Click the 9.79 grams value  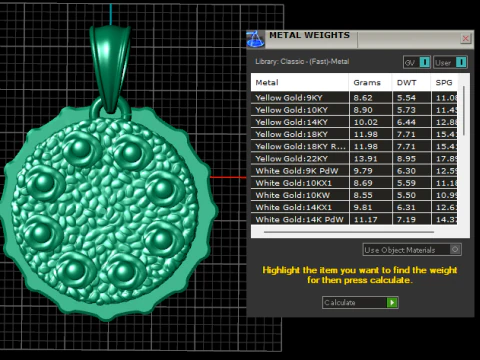pos(363,171)
